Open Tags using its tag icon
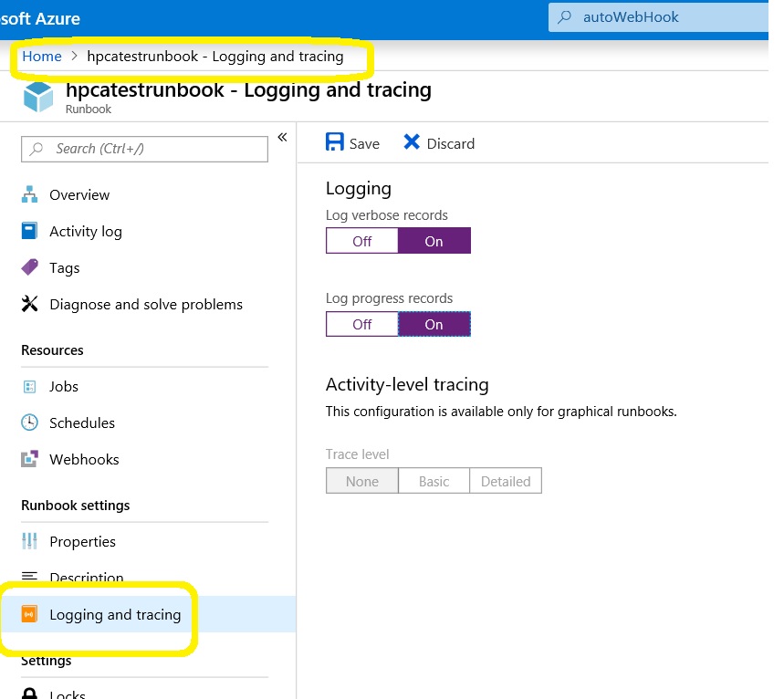784x699 pixels. pos(30,267)
